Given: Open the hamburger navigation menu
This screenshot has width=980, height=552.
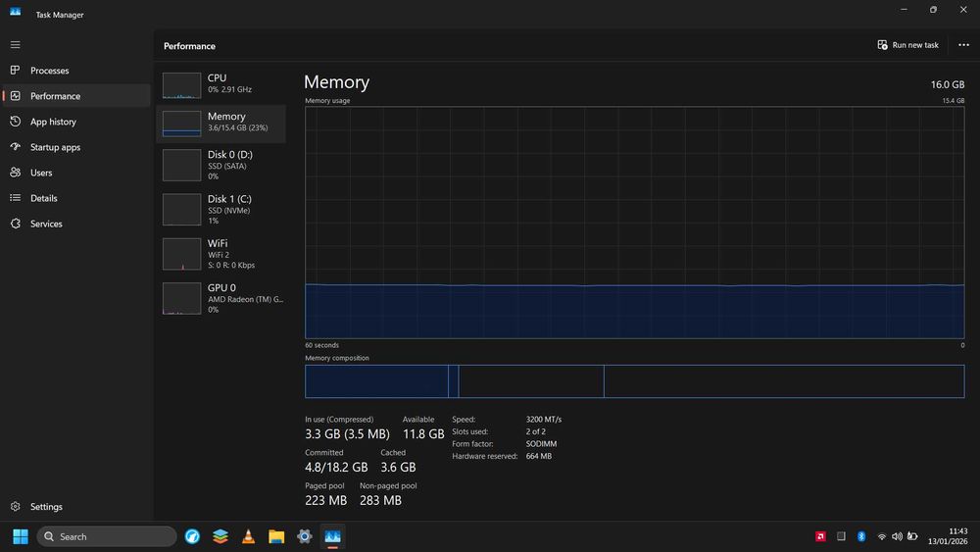Looking at the screenshot, I should (15, 45).
